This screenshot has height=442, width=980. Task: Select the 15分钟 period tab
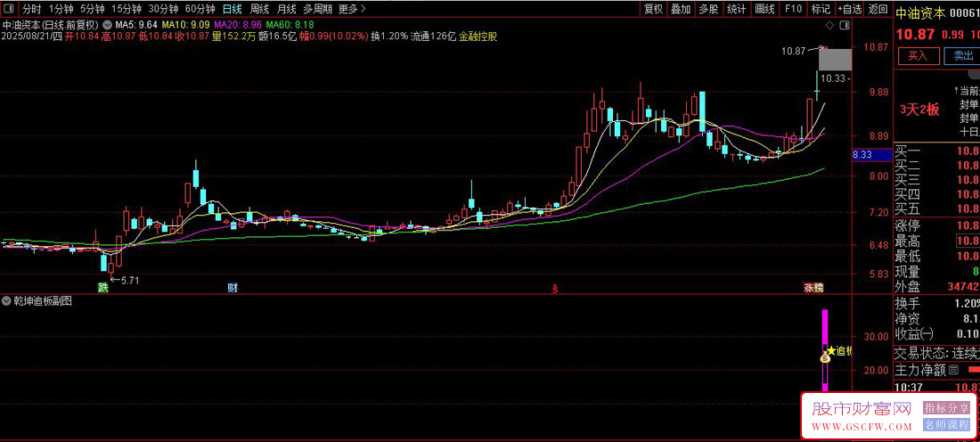tap(127, 9)
